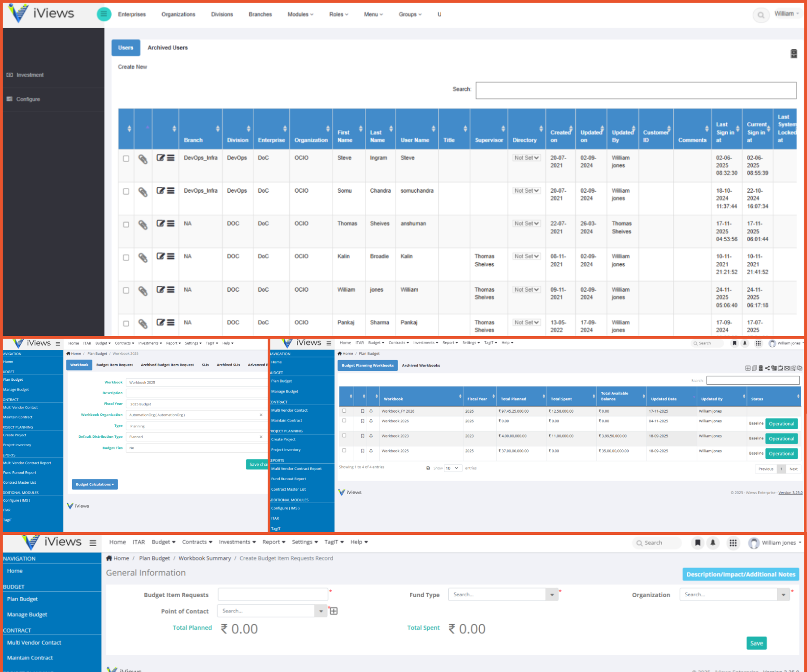Viewport: 807px width, 672px height.
Task: Click the Description/Impact/Additional Notes button
Action: (x=741, y=574)
